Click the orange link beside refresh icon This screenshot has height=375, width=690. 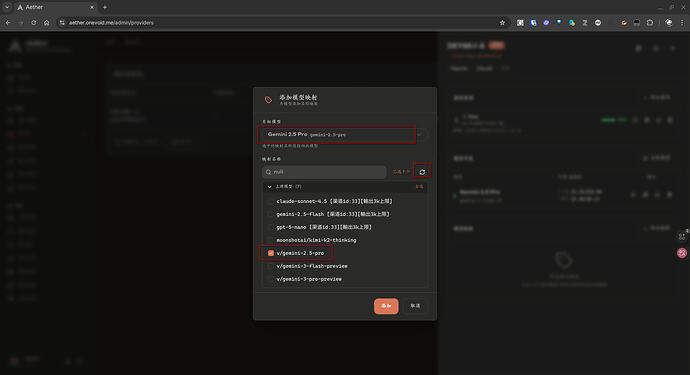pos(401,172)
